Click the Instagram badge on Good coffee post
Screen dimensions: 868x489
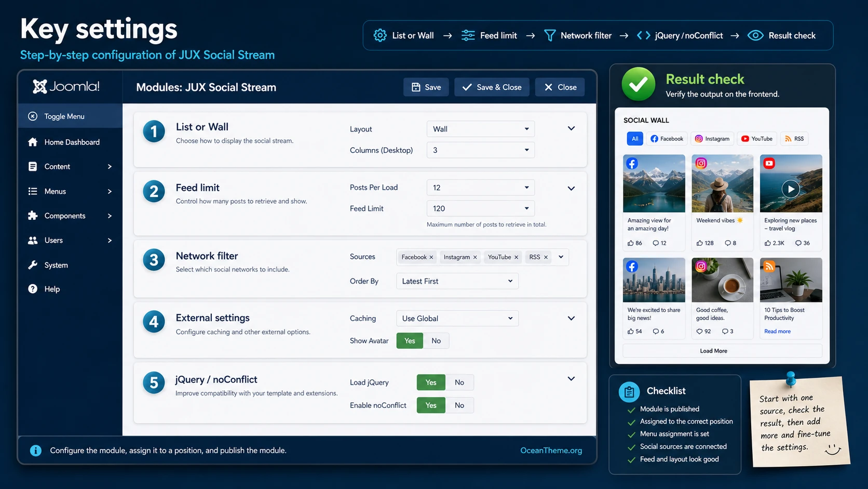(701, 266)
